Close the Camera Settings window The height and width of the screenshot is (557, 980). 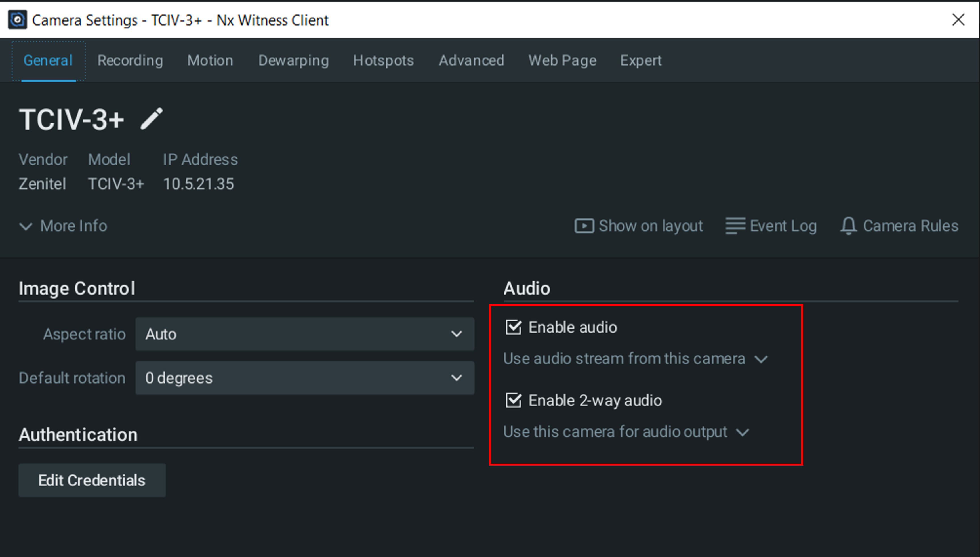click(x=958, y=20)
